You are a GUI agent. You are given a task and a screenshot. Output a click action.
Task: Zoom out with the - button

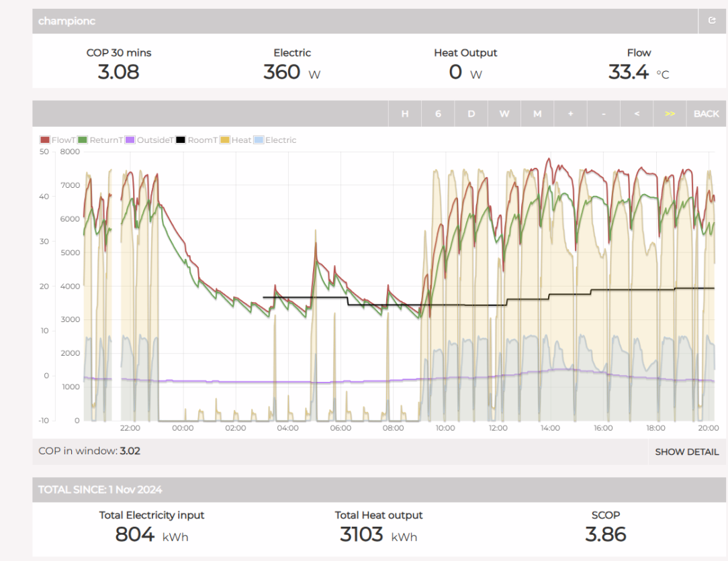pos(604,113)
